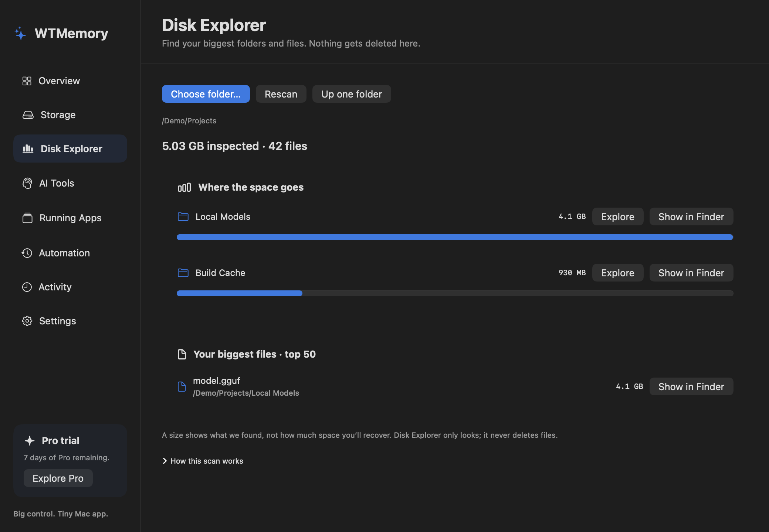The image size is (769, 532).
Task: Open Running Apps in the sidebar
Action: pos(70,218)
